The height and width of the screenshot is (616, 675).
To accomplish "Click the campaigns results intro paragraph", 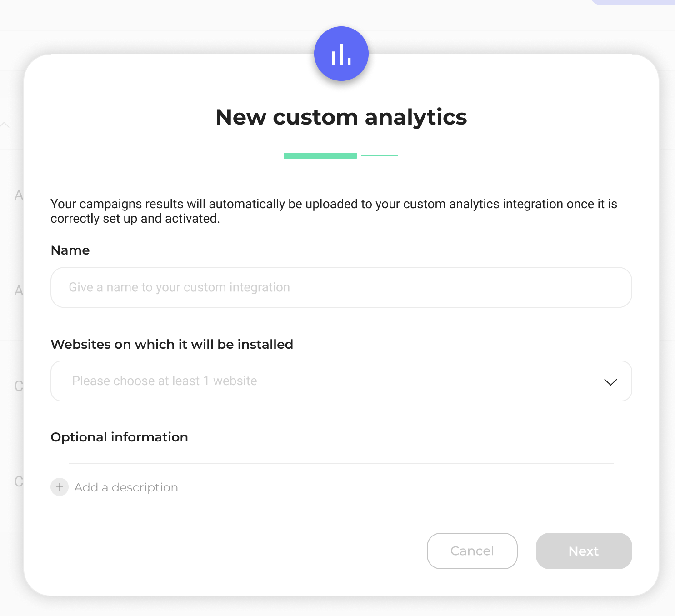I will 334,211.
